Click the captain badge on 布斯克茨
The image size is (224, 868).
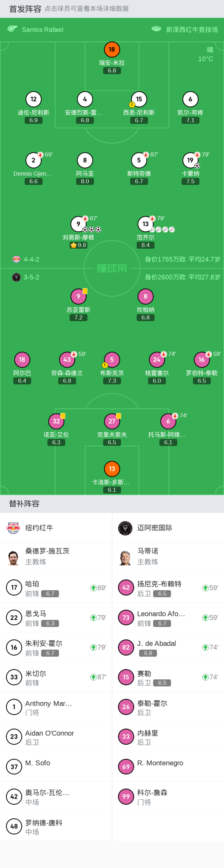[105, 365]
